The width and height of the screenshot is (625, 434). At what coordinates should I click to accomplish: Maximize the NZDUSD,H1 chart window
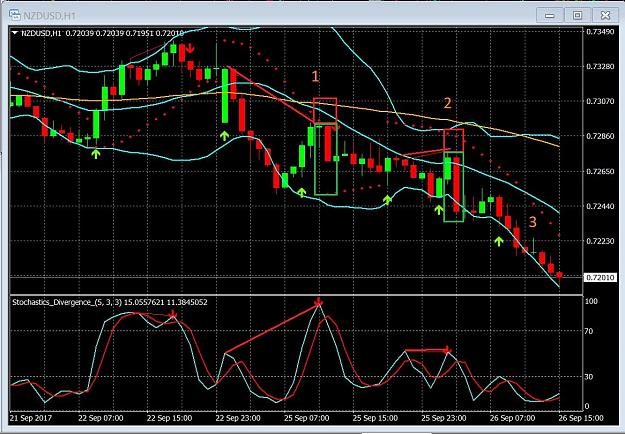pyautogui.click(x=577, y=16)
